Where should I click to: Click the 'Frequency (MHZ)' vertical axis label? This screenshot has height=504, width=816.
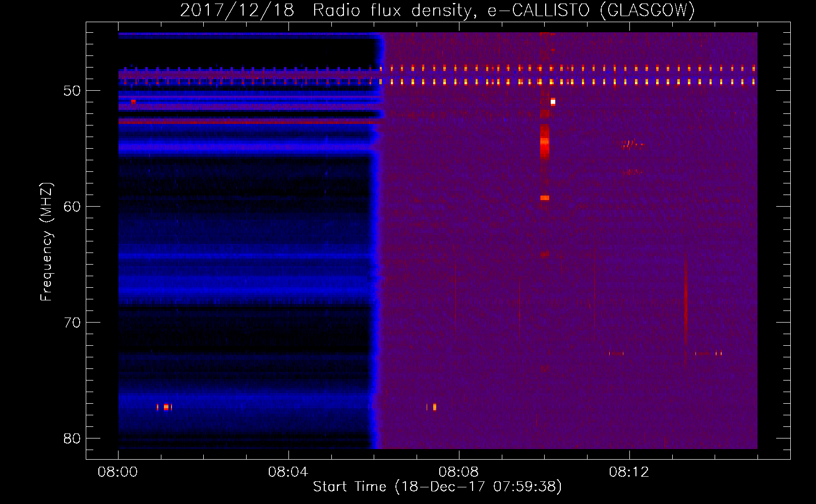[46, 242]
